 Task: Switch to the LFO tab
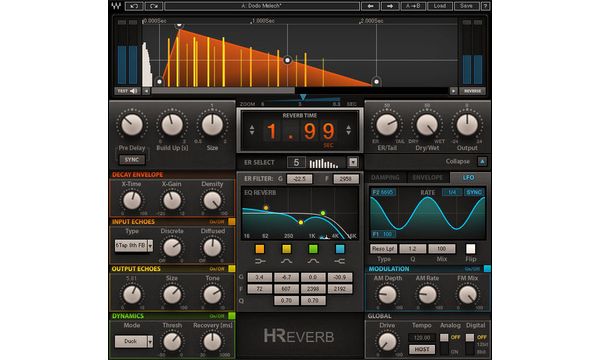[469, 178]
